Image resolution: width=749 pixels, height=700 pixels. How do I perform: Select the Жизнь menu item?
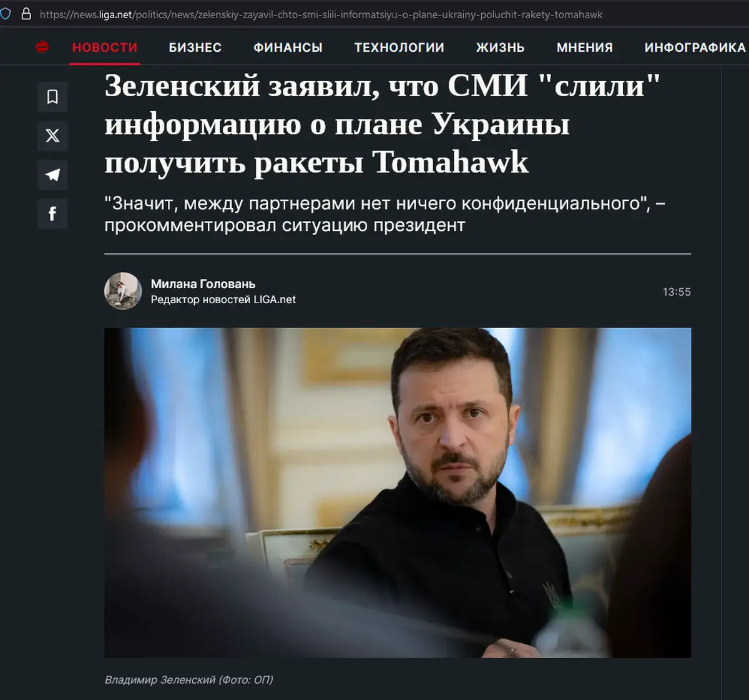(x=501, y=47)
